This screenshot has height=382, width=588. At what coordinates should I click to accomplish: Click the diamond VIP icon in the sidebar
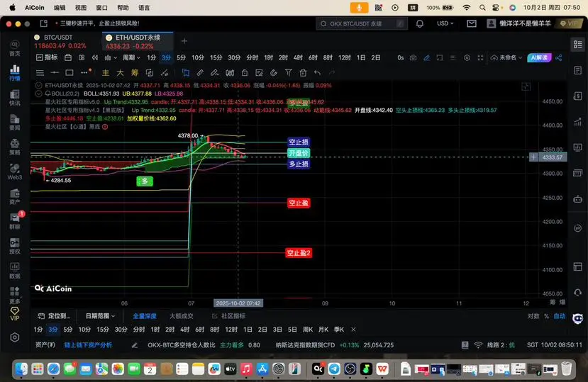coord(15,314)
